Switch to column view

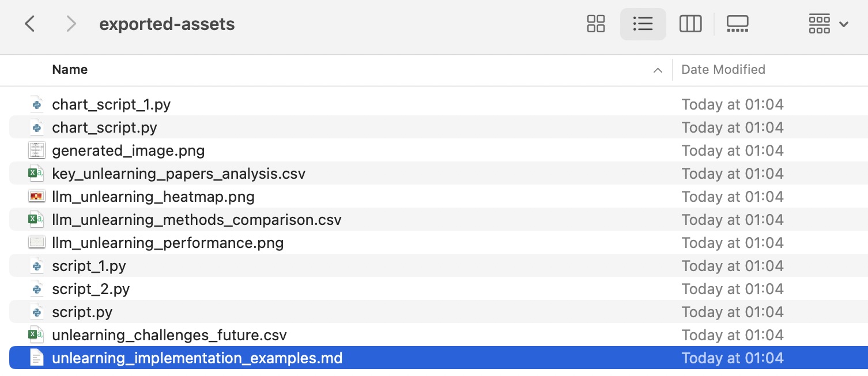tap(690, 24)
